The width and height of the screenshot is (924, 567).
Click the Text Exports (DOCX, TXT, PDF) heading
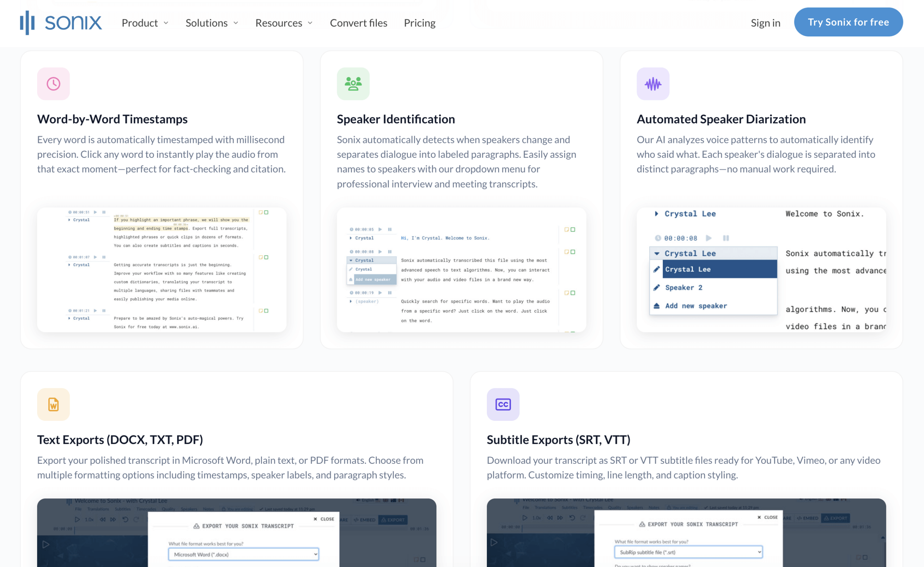(120, 440)
